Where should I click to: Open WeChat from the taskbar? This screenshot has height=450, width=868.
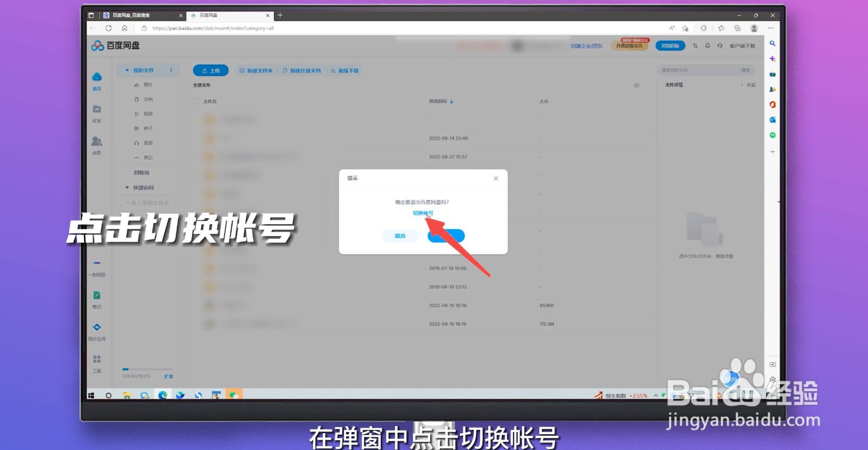[234, 395]
